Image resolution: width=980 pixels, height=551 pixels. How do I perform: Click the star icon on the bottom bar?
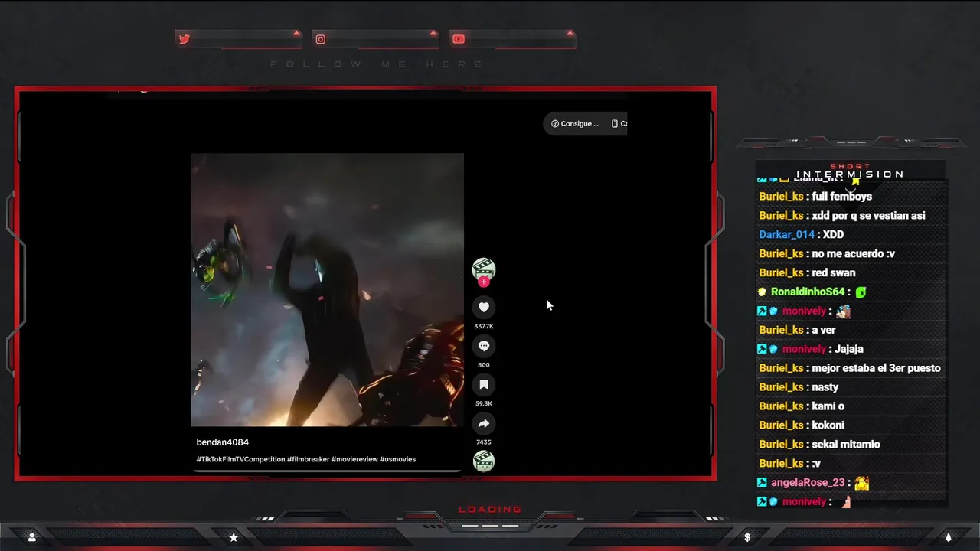click(234, 537)
